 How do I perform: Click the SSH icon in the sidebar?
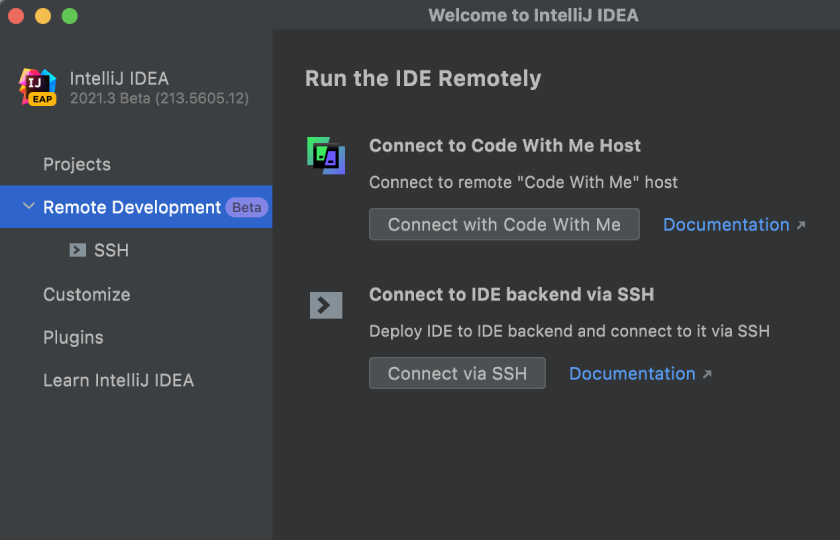(x=78, y=250)
